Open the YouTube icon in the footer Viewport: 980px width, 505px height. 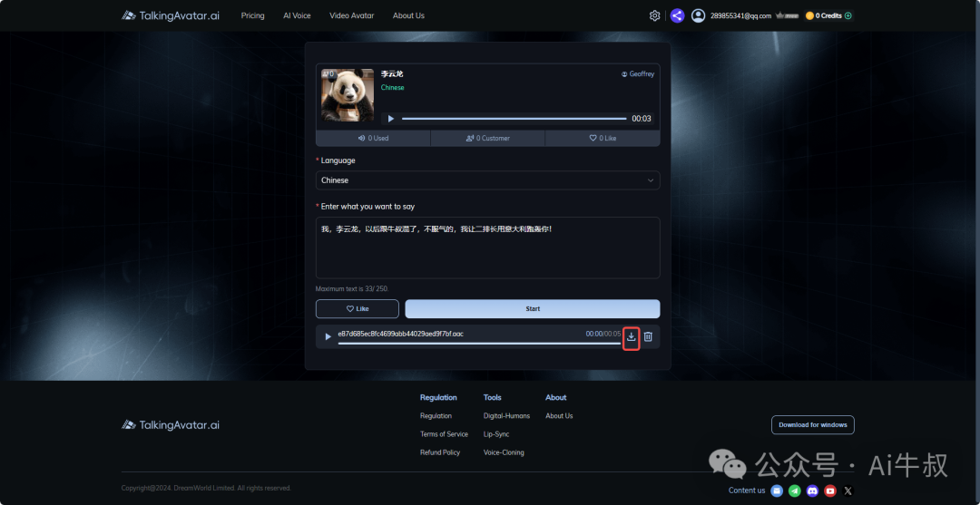point(830,490)
